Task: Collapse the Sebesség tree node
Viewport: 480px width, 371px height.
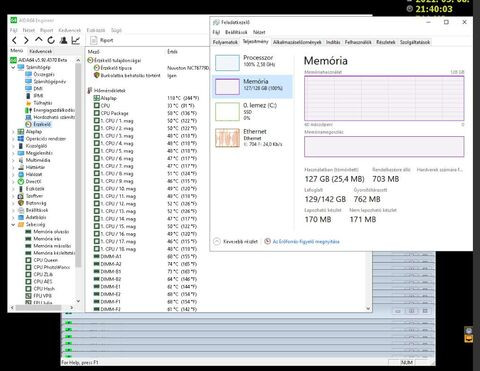Action: click(13, 225)
